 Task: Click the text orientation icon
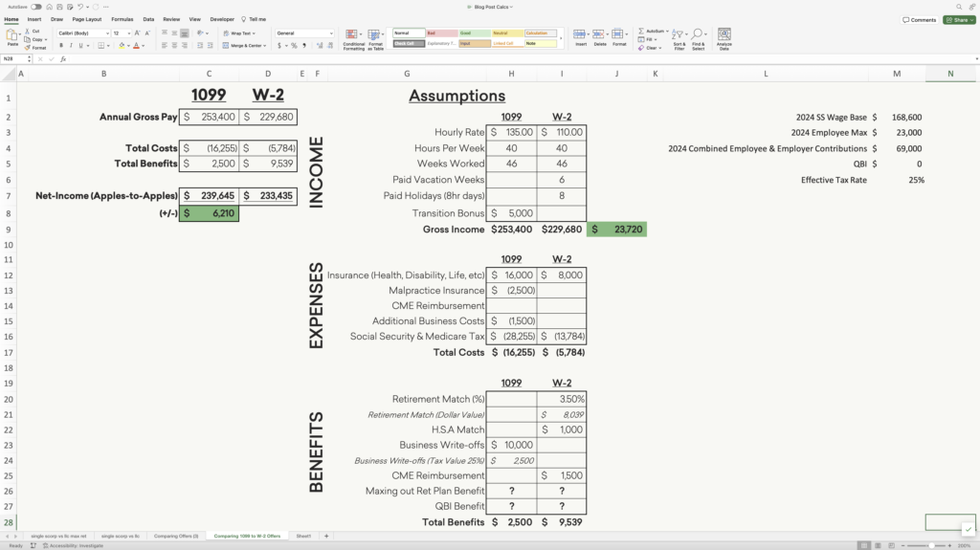200,33
